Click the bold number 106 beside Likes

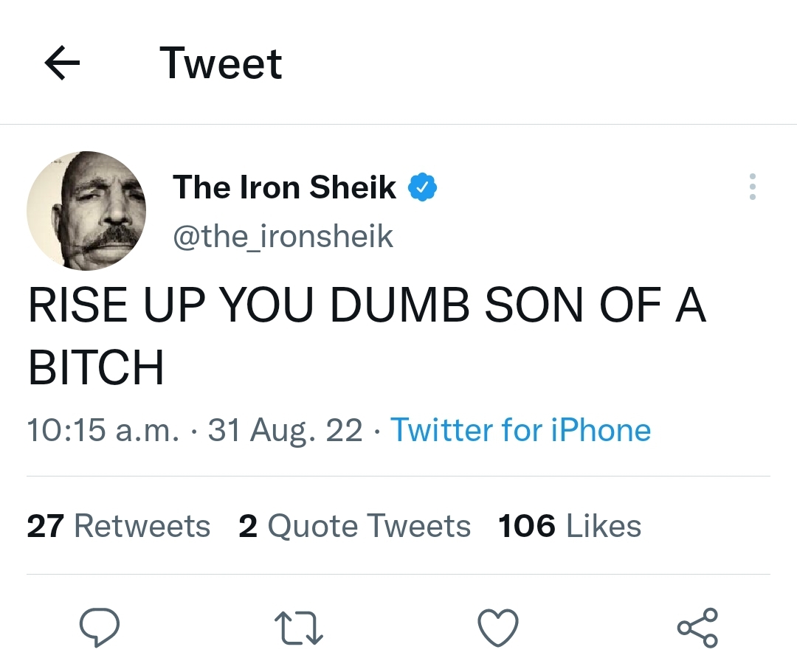click(x=527, y=526)
